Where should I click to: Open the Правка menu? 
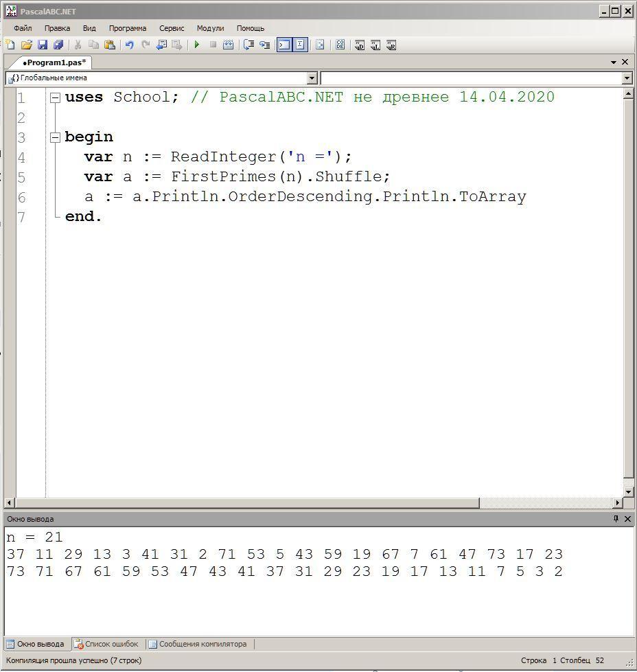click(x=58, y=28)
